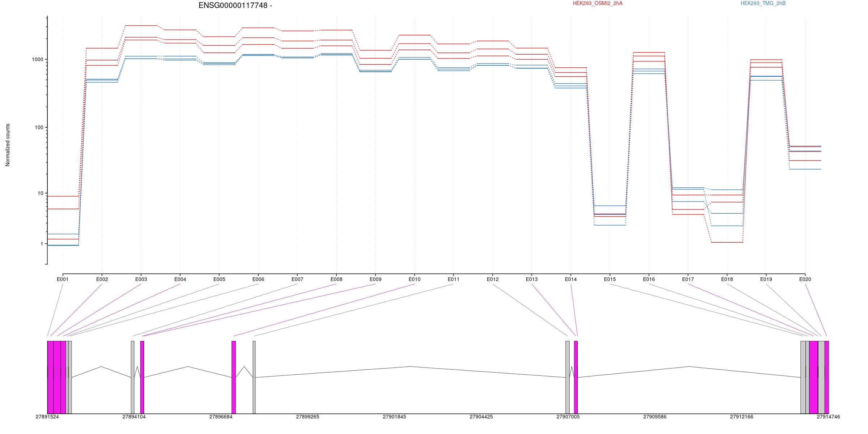Click the leftmost magenta exon block at 27891524

tap(50, 377)
